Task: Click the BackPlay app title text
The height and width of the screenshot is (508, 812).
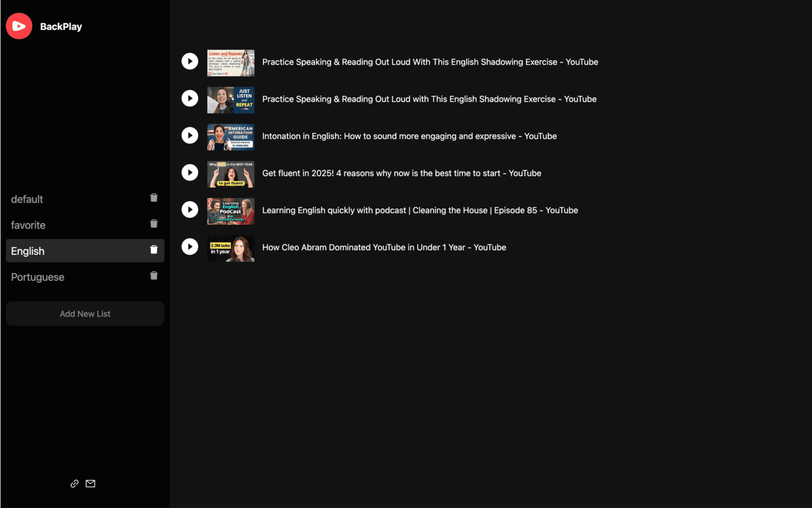Action: click(61, 27)
